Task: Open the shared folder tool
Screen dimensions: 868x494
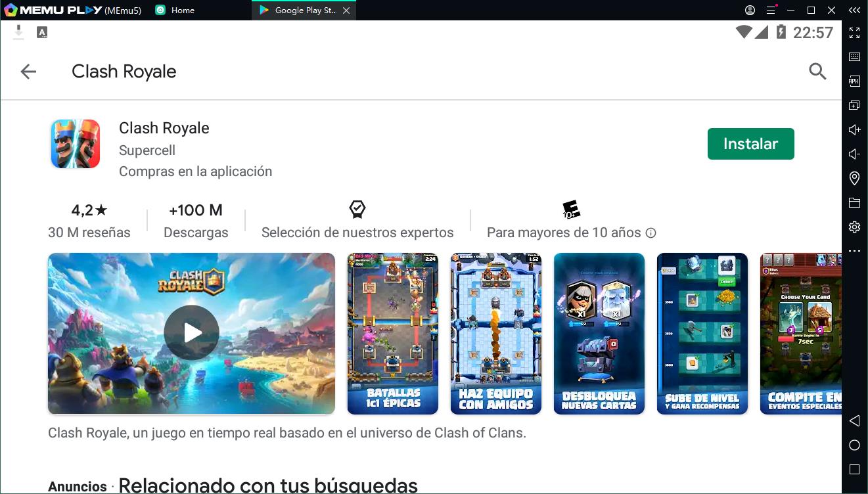Action: (854, 202)
